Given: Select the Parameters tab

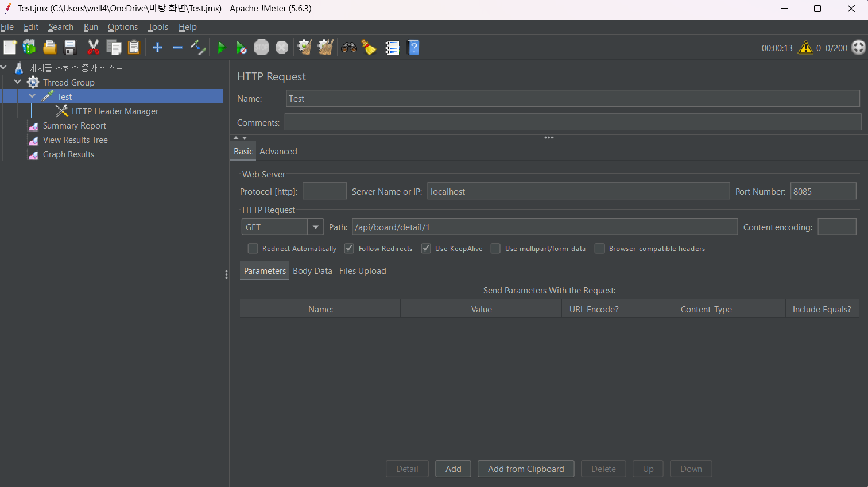Looking at the screenshot, I should coord(265,271).
